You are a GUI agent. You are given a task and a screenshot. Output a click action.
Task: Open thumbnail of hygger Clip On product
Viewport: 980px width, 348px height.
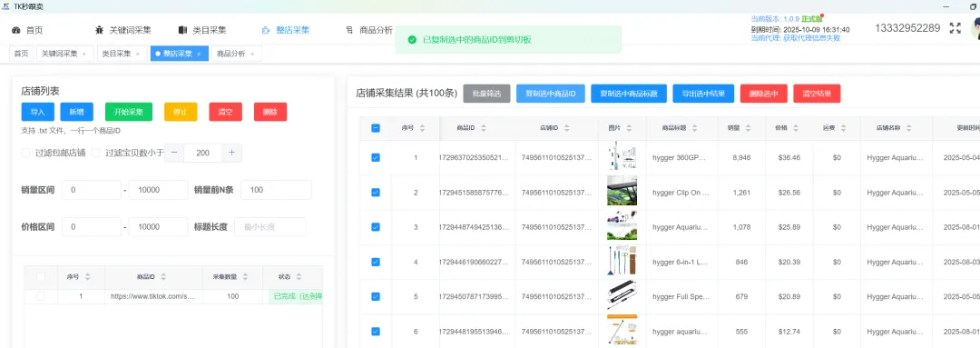click(x=622, y=191)
